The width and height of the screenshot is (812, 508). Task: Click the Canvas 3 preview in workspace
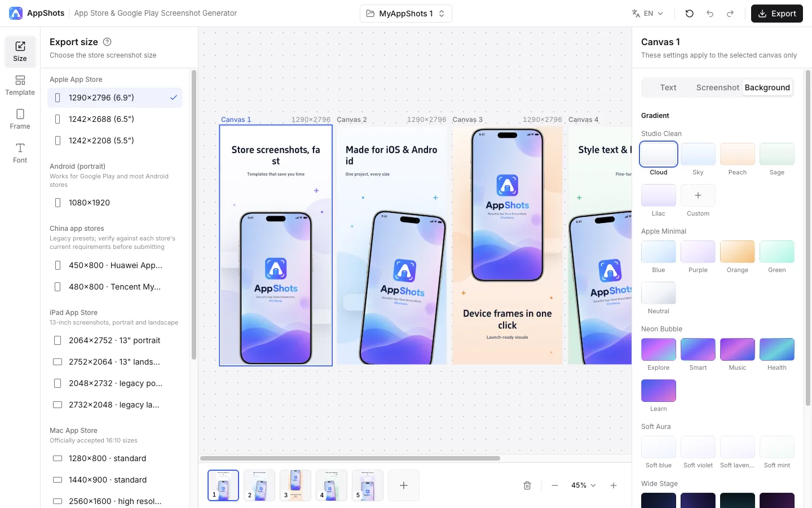coord(507,246)
